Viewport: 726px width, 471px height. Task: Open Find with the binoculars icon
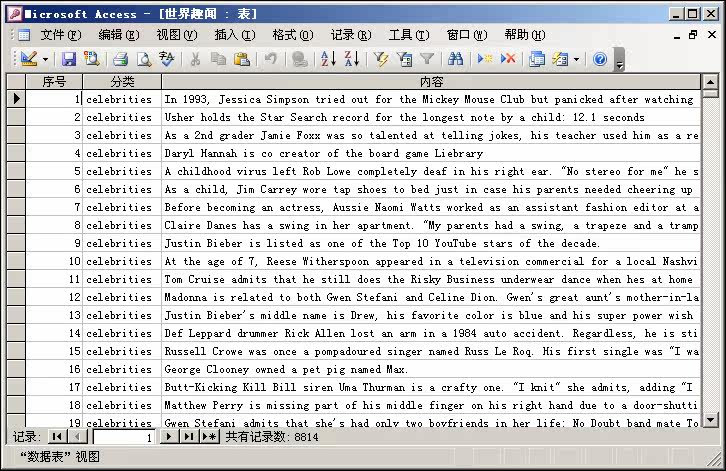coord(456,59)
